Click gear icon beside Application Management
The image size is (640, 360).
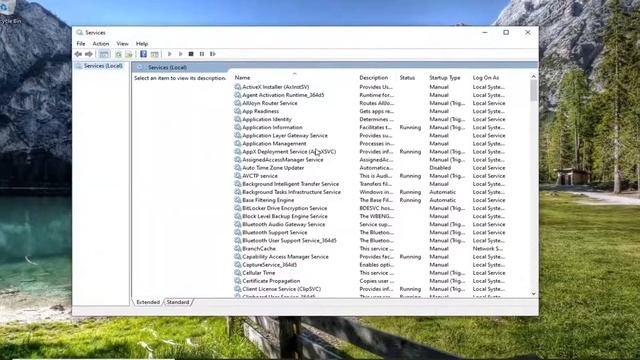[238, 143]
